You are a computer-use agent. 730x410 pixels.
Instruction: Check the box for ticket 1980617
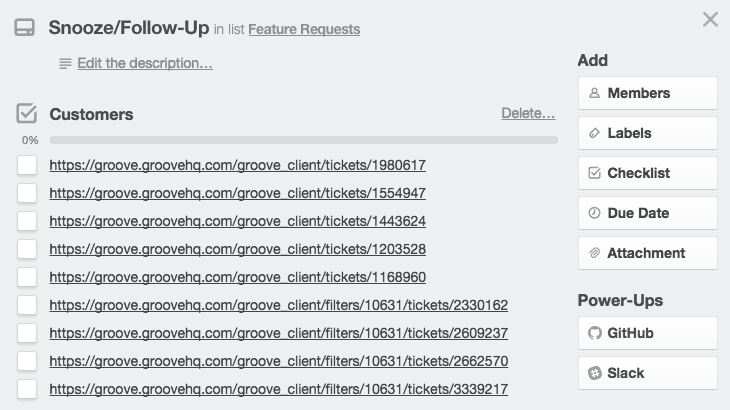click(x=27, y=165)
